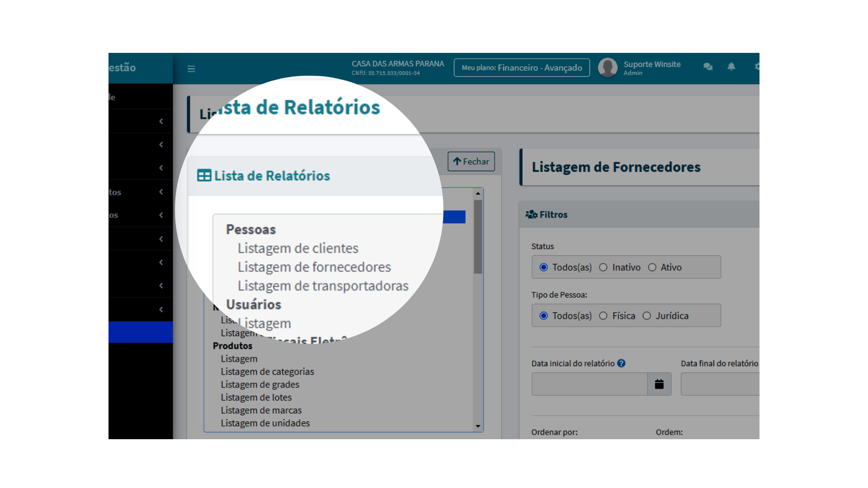Click the CASA DAS ARMAS PARANA company name
868x488 pixels.
(398, 64)
